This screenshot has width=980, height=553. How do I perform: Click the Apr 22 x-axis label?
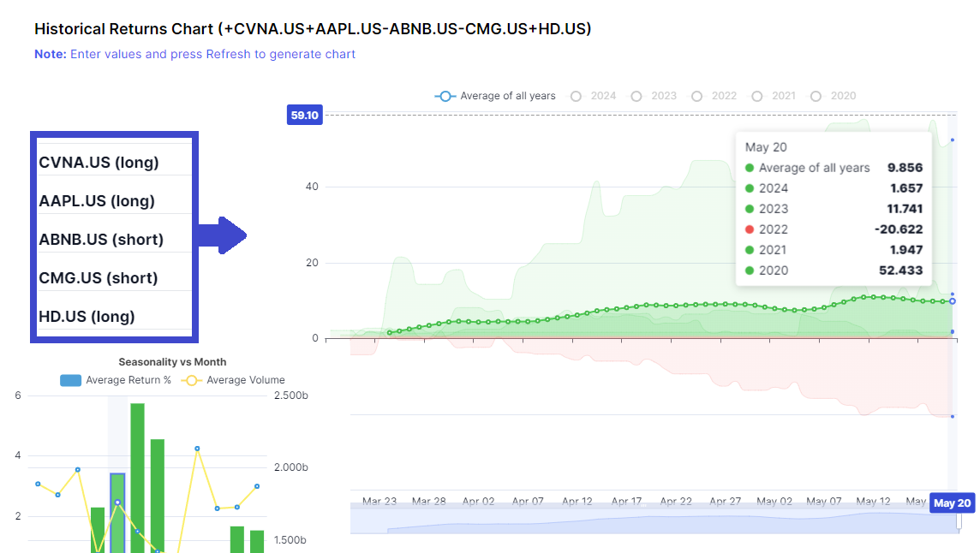tap(676, 501)
